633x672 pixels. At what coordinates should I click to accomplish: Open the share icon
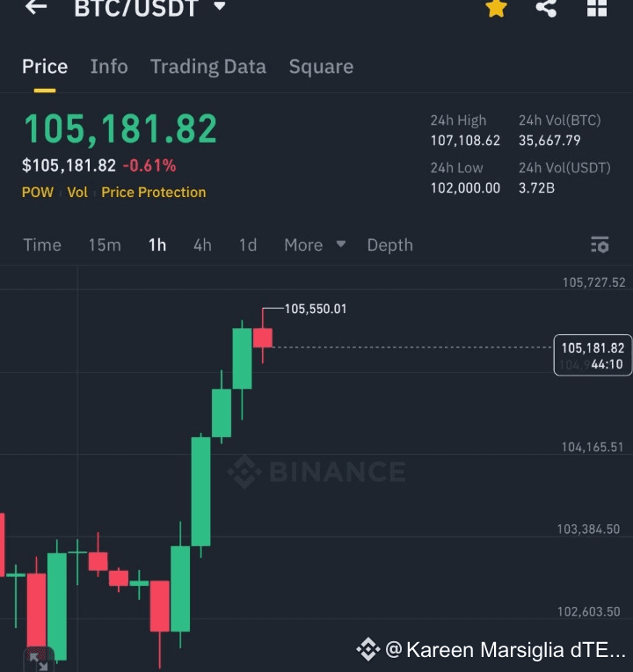(547, 7)
